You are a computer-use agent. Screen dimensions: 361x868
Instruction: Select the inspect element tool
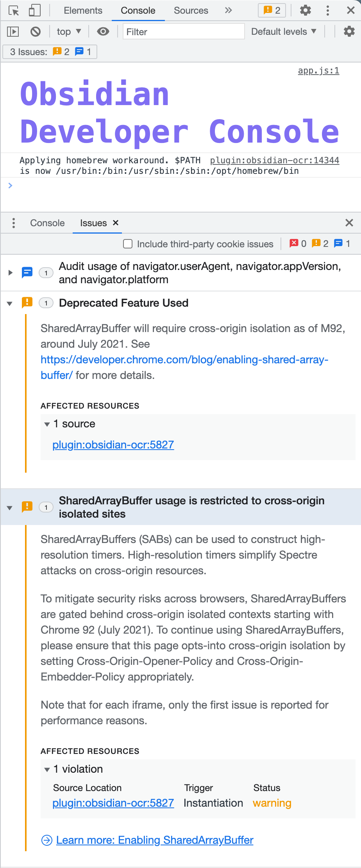click(14, 11)
